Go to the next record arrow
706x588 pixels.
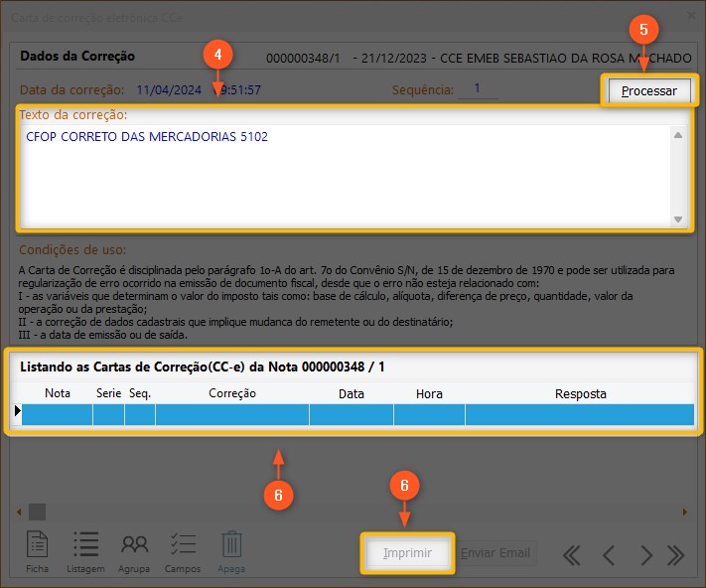[645, 554]
